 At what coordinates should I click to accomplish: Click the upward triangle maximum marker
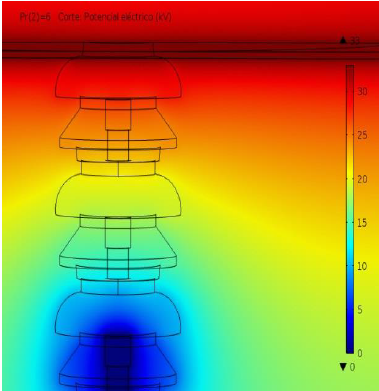[343, 41]
